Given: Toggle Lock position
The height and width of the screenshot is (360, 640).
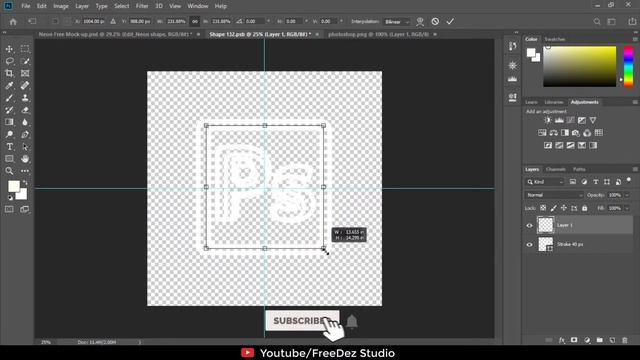Looking at the screenshot, I should [x=564, y=208].
